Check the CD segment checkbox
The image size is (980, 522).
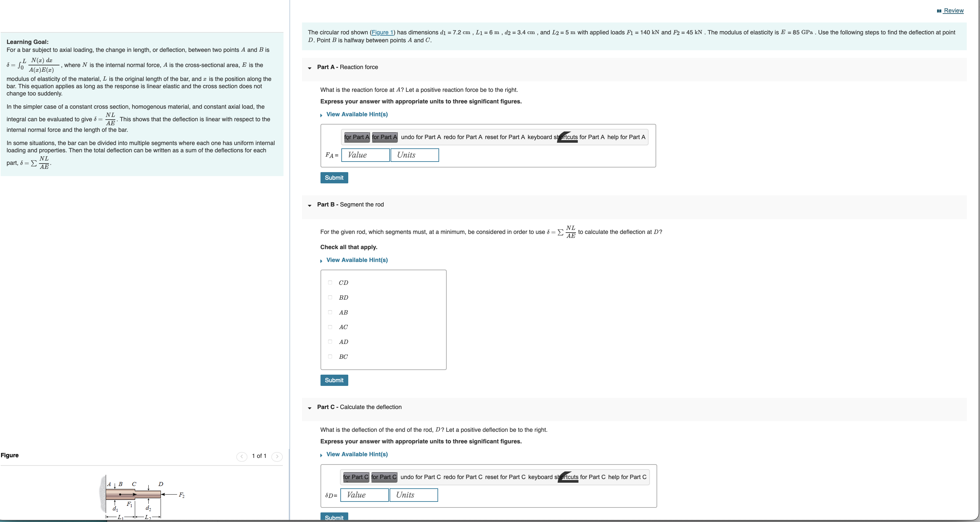(x=330, y=283)
